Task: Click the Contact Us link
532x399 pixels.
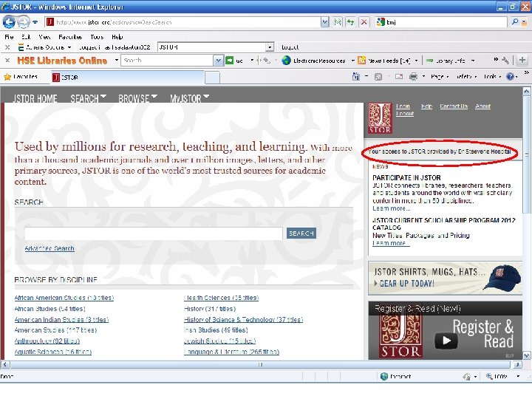Action: coord(454,106)
